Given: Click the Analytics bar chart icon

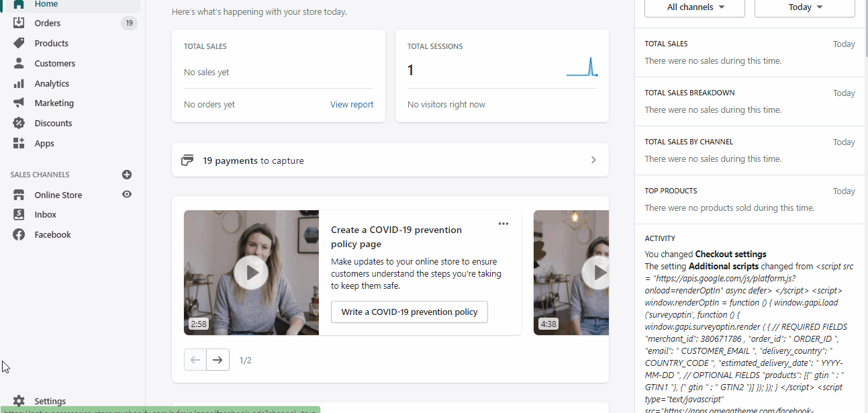Looking at the screenshot, I should pos(19,83).
